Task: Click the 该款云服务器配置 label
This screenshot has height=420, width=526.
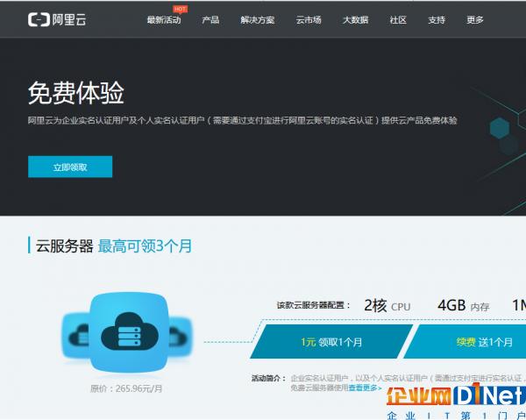Action: [x=314, y=305]
